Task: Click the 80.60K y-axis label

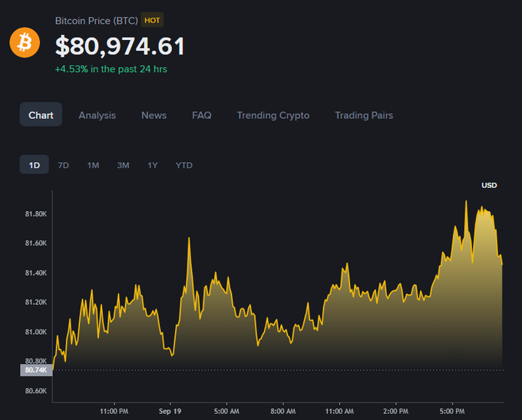Action: (36, 391)
